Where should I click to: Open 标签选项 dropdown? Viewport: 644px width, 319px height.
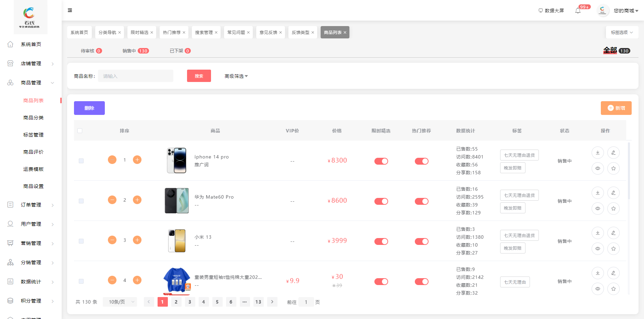tap(622, 32)
